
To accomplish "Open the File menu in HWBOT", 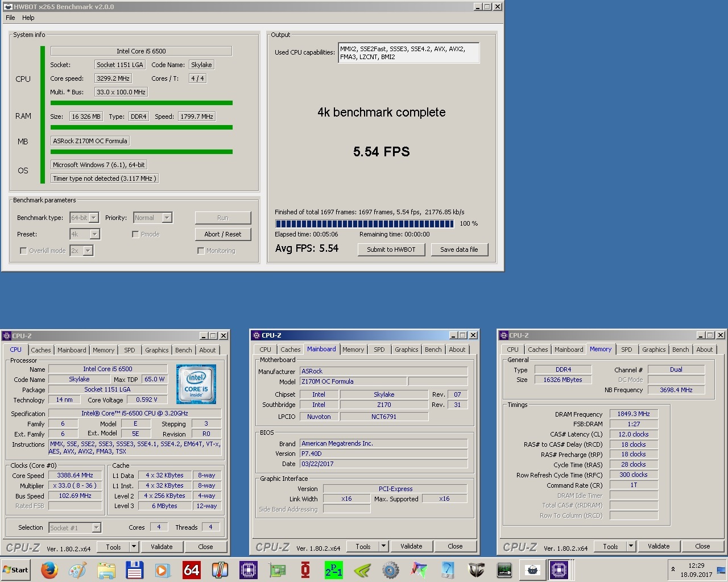I will pos(10,18).
